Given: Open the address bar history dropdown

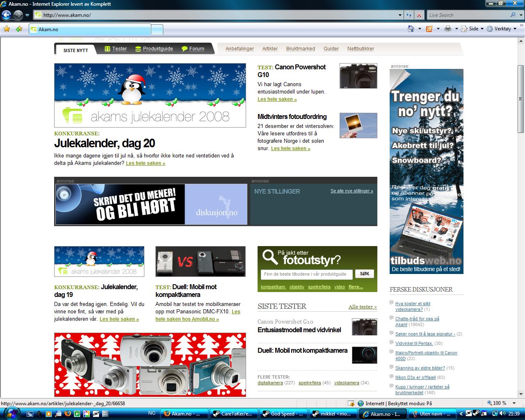Looking at the screenshot, I should pyautogui.click(x=400, y=15).
